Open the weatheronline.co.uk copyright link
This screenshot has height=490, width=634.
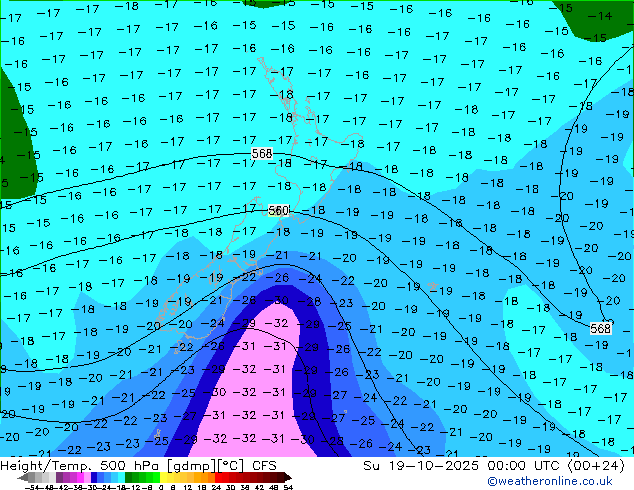click(550, 481)
